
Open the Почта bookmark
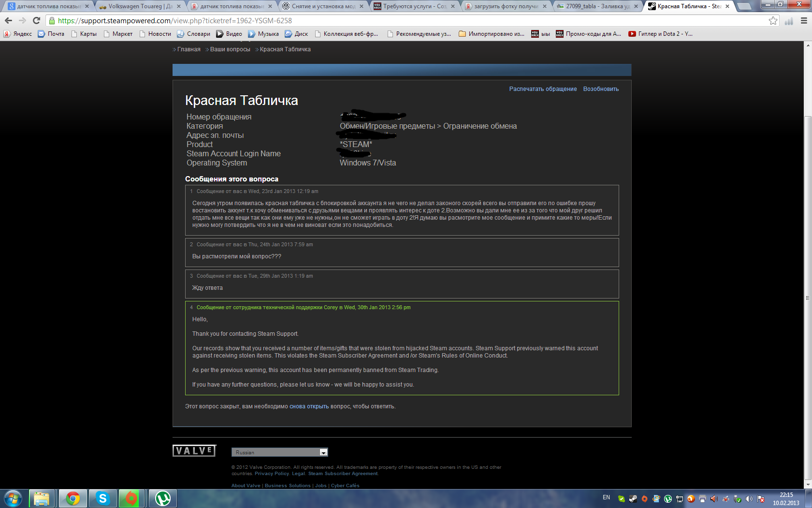point(51,34)
